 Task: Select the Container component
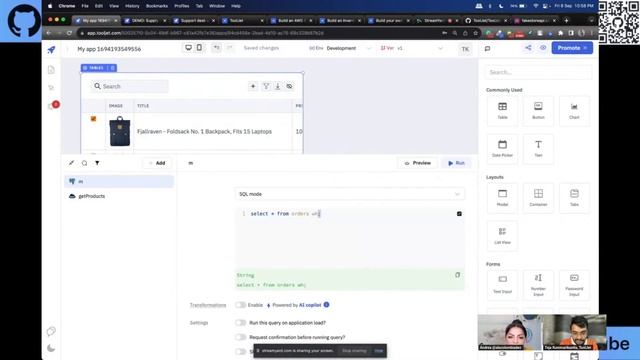tap(538, 198)
